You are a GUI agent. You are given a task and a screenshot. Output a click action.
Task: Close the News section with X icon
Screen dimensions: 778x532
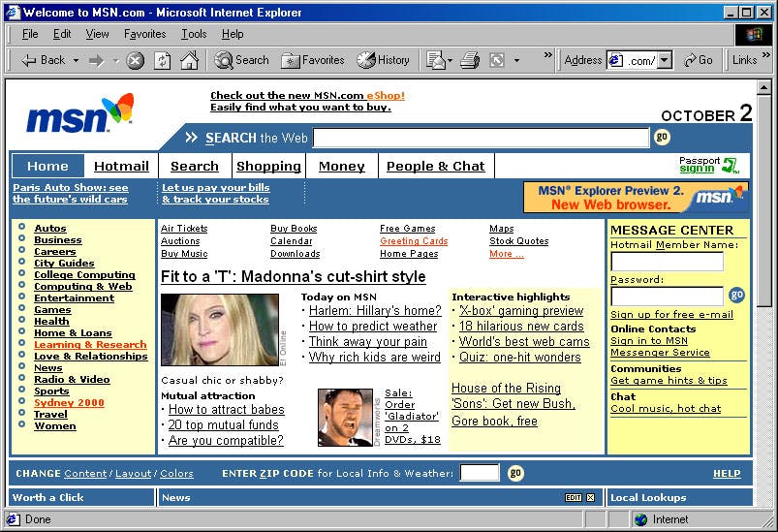coord(590,497)
